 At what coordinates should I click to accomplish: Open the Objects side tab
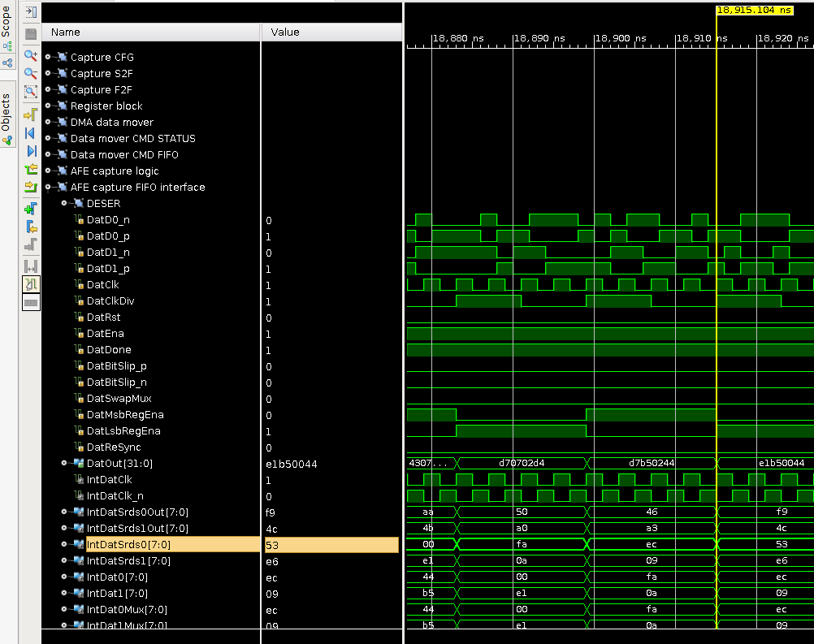6,114
